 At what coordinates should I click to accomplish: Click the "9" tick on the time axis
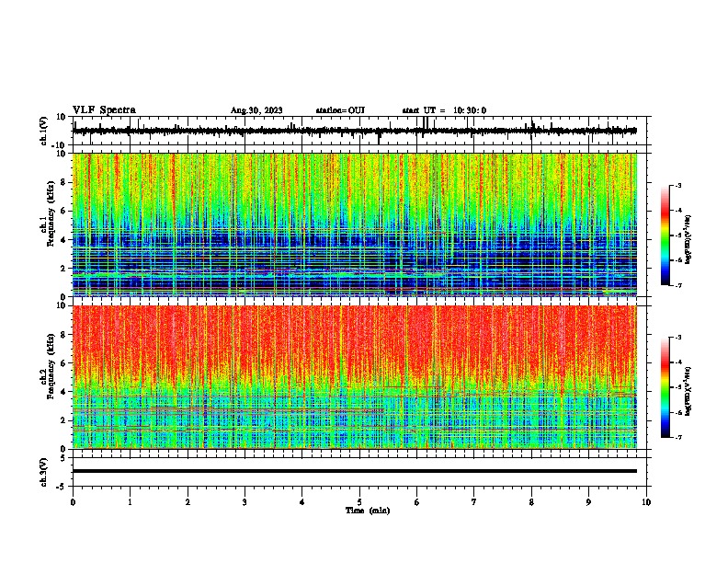tap(588, 502)
